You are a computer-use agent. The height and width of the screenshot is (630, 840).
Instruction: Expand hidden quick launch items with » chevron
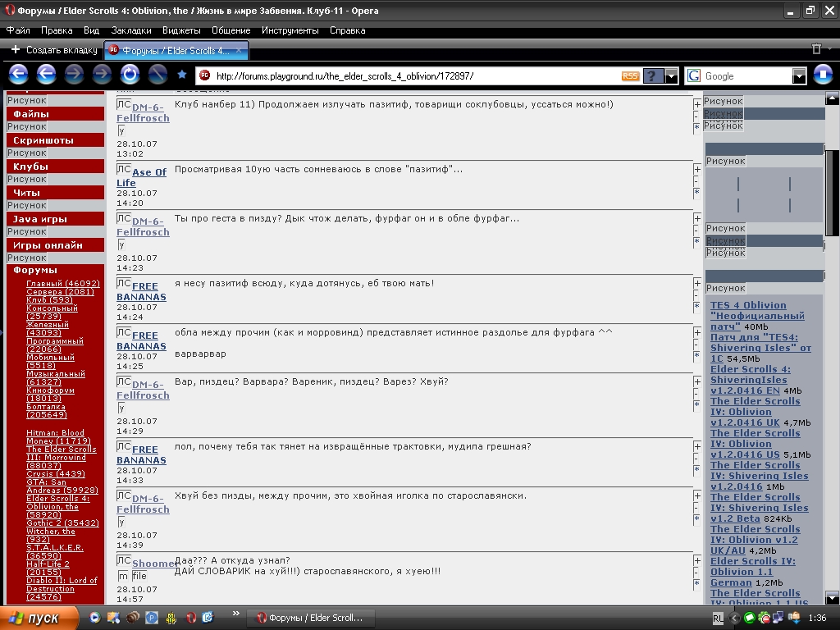coord(235,614)
